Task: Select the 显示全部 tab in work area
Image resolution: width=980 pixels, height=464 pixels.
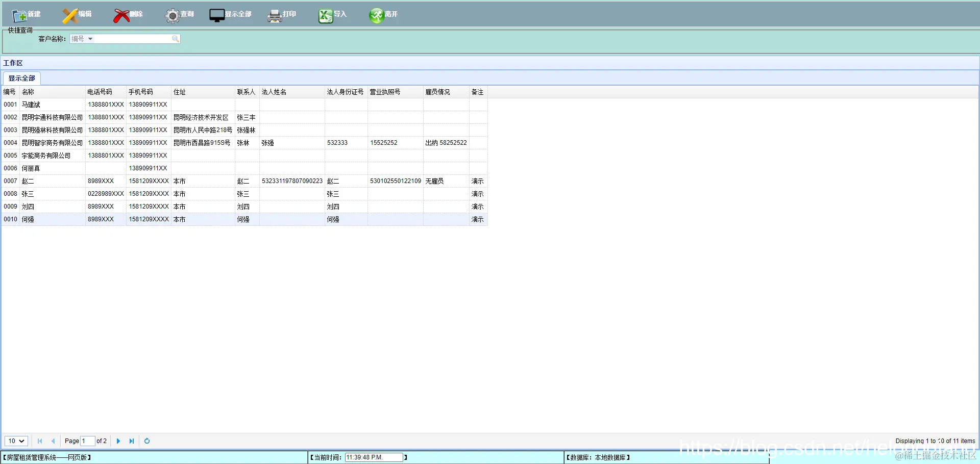Action: pyautogui.click(x=22, y=79)
